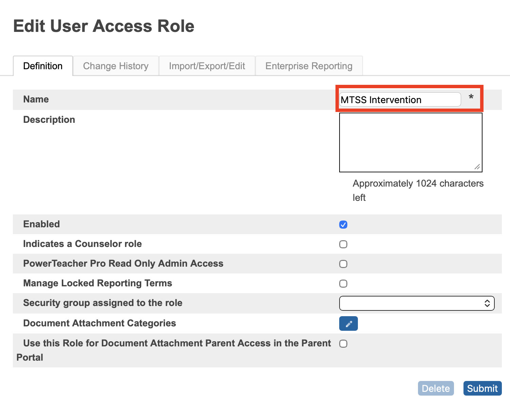Image resolution: width=510 pixels, height=420 pixels.
Task: Open the Document Attachment Categories editor pencil icon
Action: [348, 324]
